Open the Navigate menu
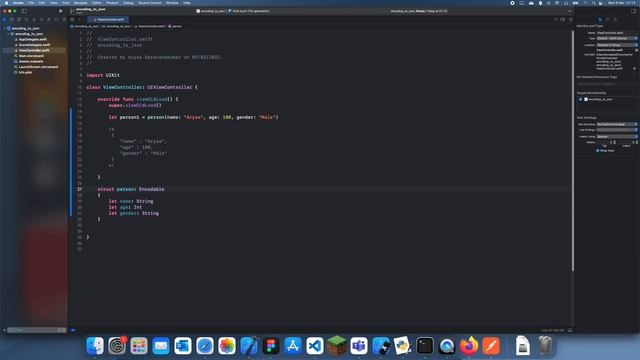 point(80,3)
